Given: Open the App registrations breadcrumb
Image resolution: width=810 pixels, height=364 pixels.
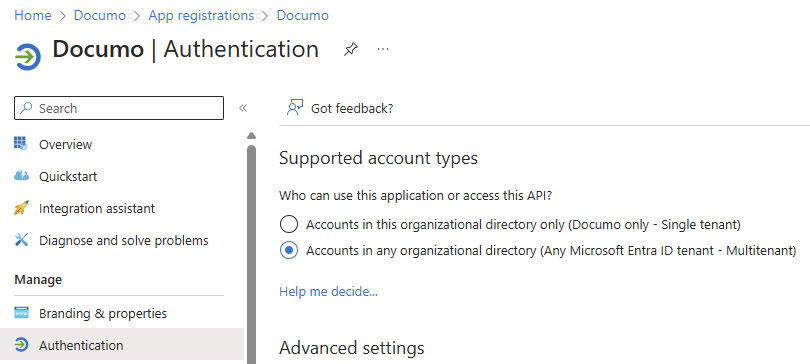Looking at the screenshot, I should pyautogui.click(x=201, y=15).
